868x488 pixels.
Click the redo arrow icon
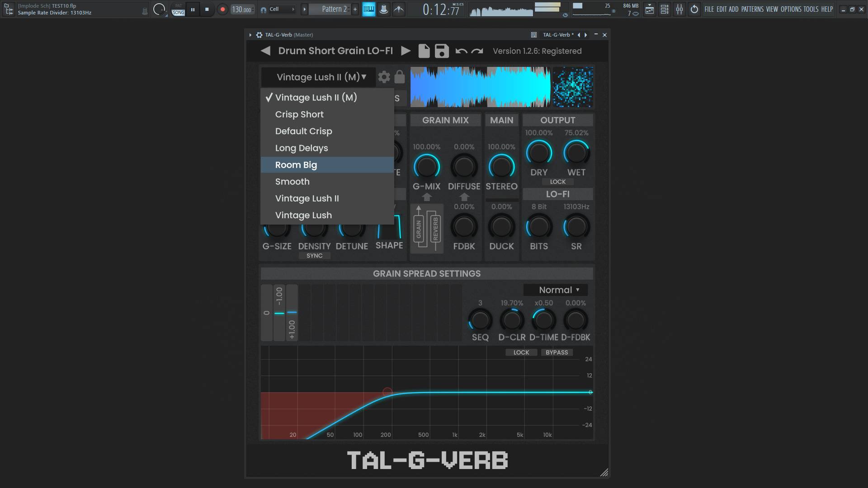477,51
